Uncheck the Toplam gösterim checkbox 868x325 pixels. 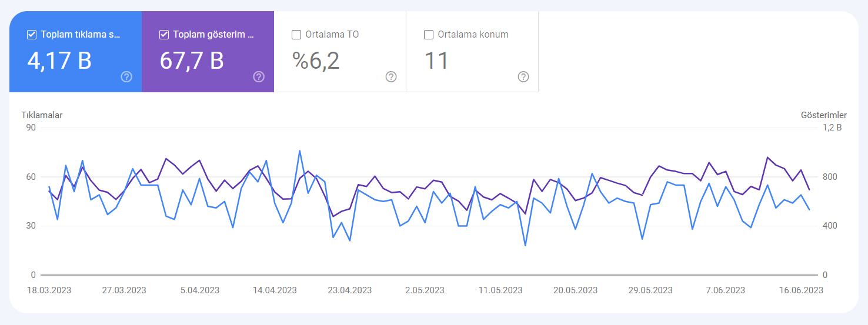165,35
